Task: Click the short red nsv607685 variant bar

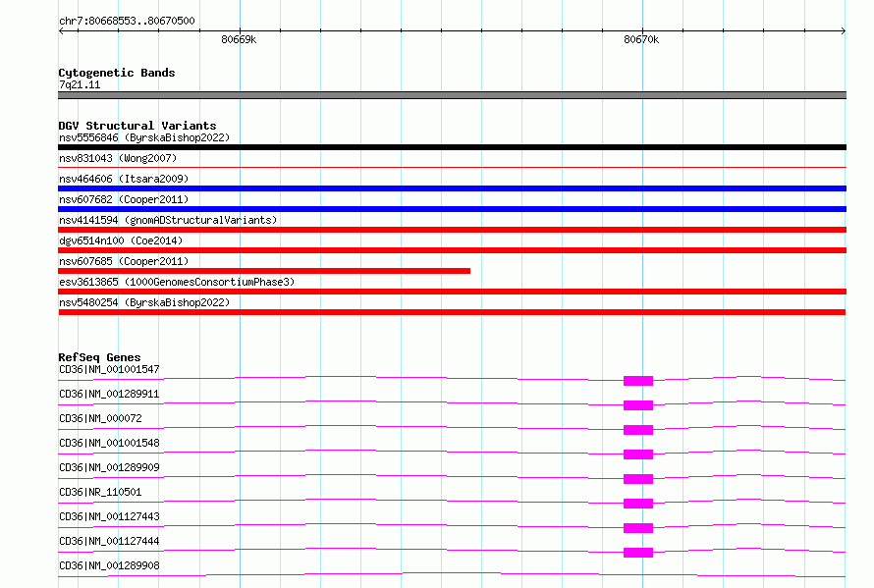Action: click(264, 271)
